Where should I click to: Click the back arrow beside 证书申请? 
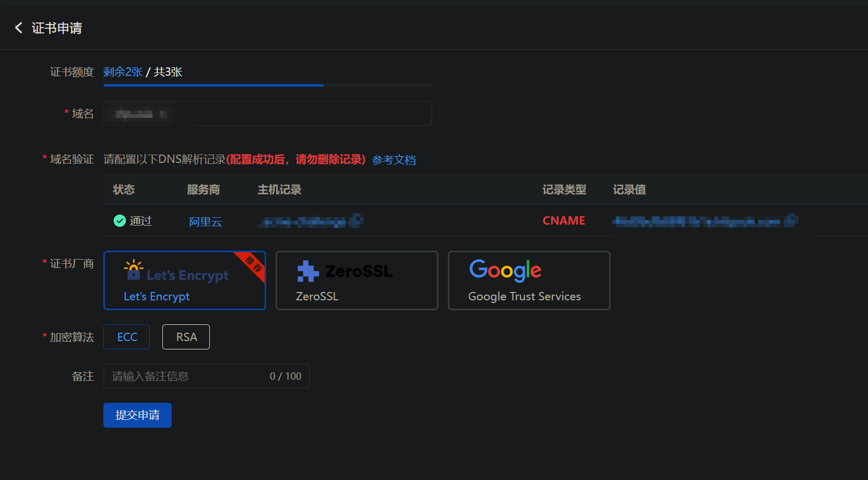(x=19, y=28)
